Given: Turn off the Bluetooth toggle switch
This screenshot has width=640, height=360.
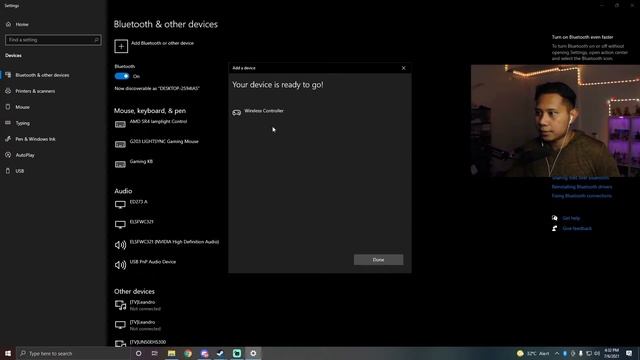Looking at the screenshot, I should (122, 76).
